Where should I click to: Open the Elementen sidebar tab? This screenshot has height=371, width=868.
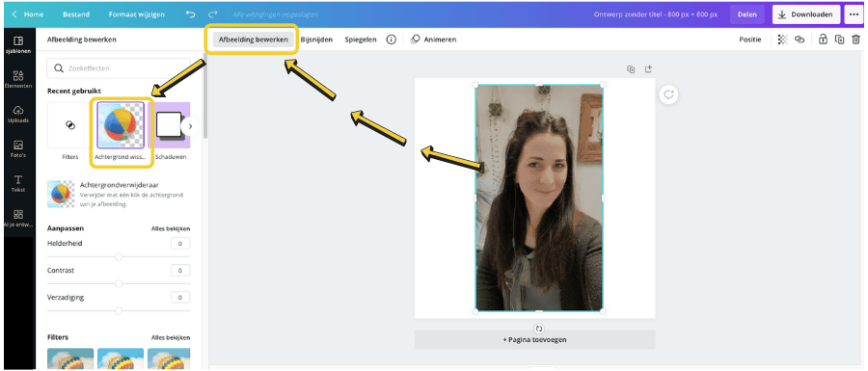(x=18, y=79)
